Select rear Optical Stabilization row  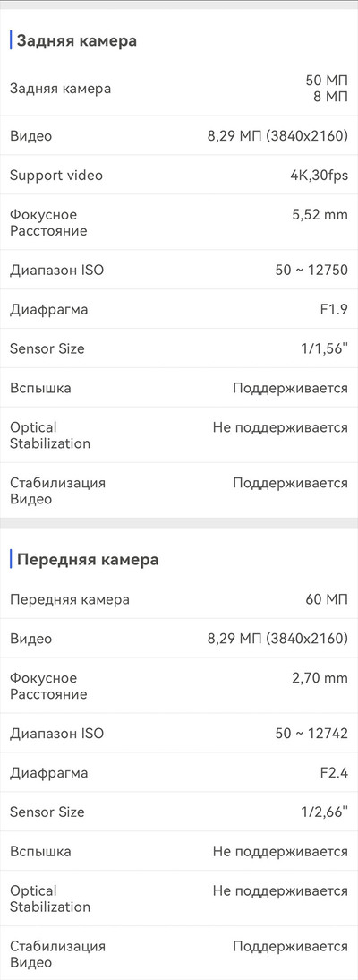179,435
